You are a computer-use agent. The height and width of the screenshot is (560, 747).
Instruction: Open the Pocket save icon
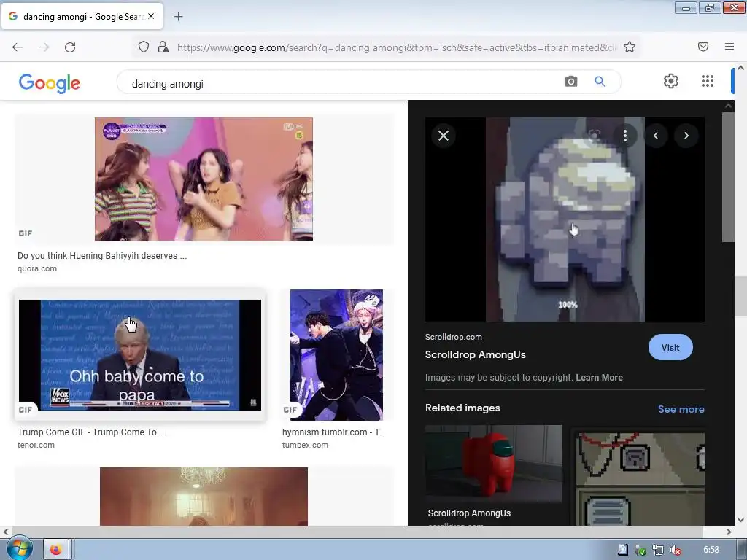[703, 47]
